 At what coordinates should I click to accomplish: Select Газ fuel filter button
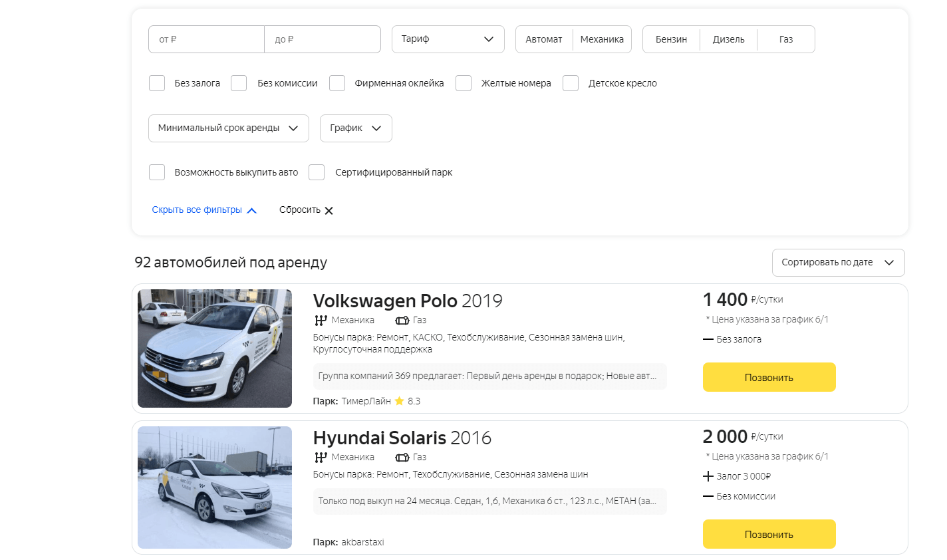point(786,39)
